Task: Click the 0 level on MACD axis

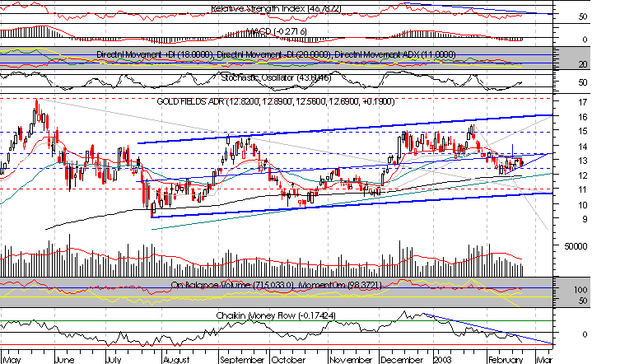Action: pyautogui.click(x=585, y=40)
